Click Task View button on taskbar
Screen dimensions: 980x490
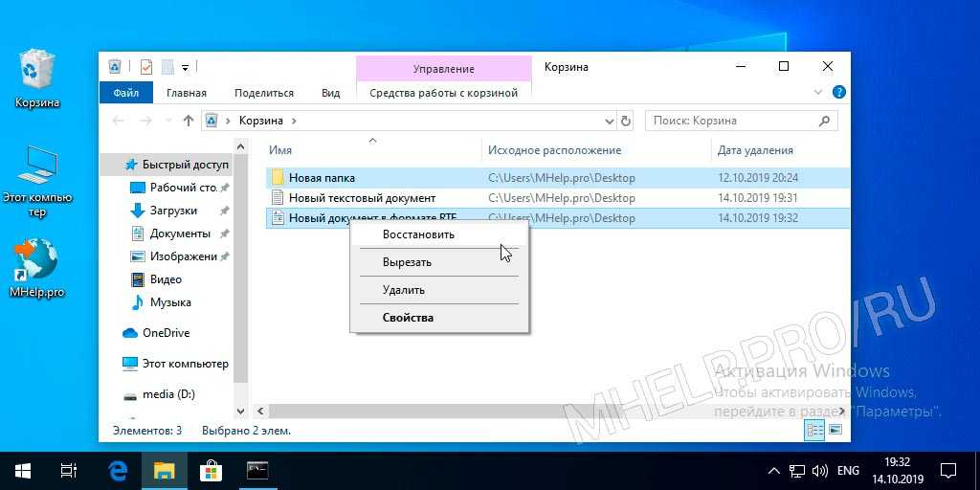[69, 470]
